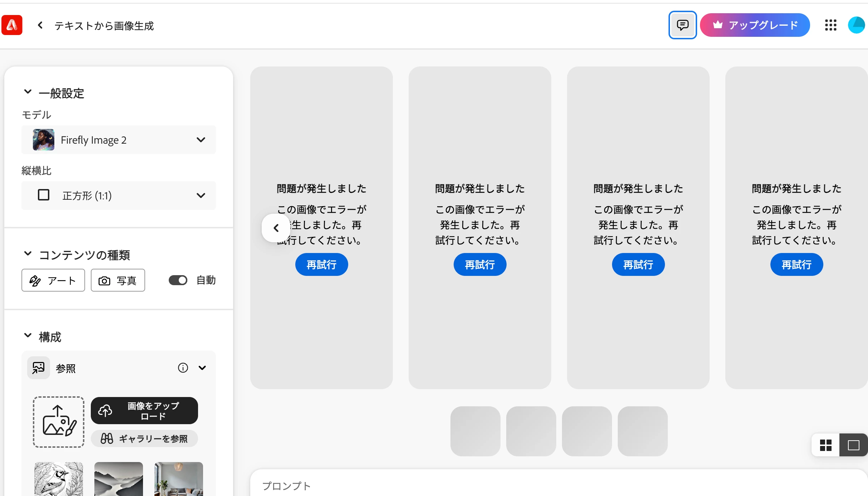Switch to single image view layout

tap(853, 445)
